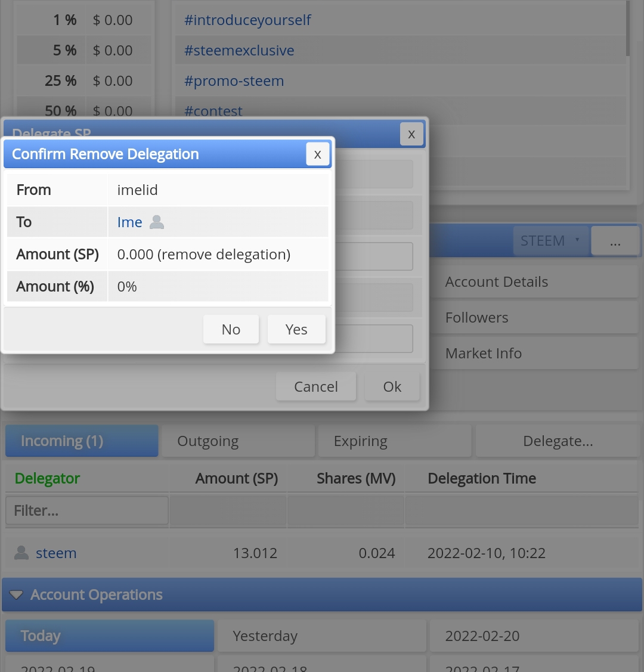Open the #promo-steem tag

click(234, 81)
